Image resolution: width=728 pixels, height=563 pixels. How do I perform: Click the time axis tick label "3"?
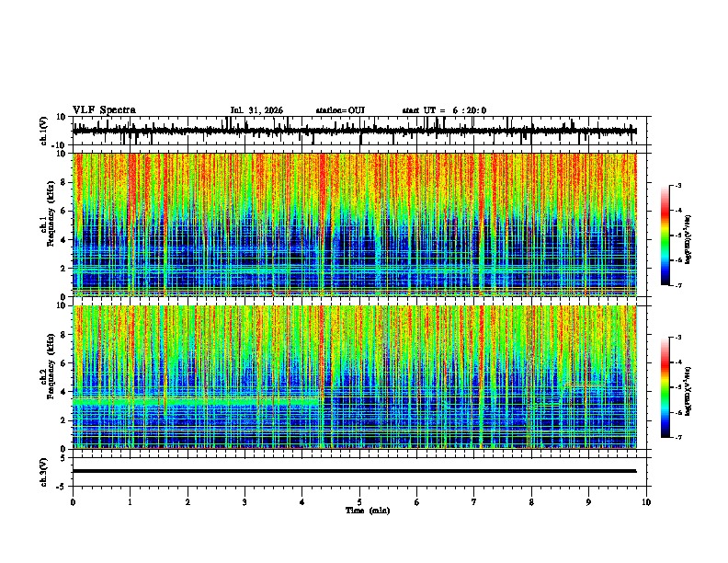[x=245, y=502]
